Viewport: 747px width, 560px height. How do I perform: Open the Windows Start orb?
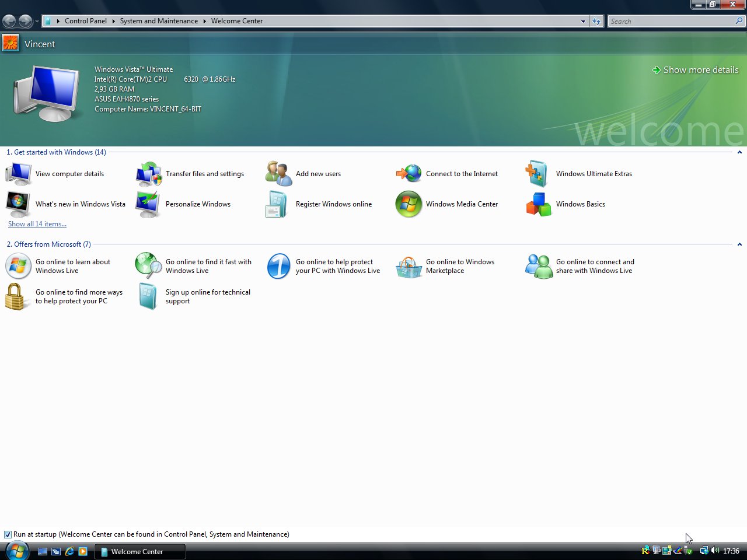click(17, 551)
